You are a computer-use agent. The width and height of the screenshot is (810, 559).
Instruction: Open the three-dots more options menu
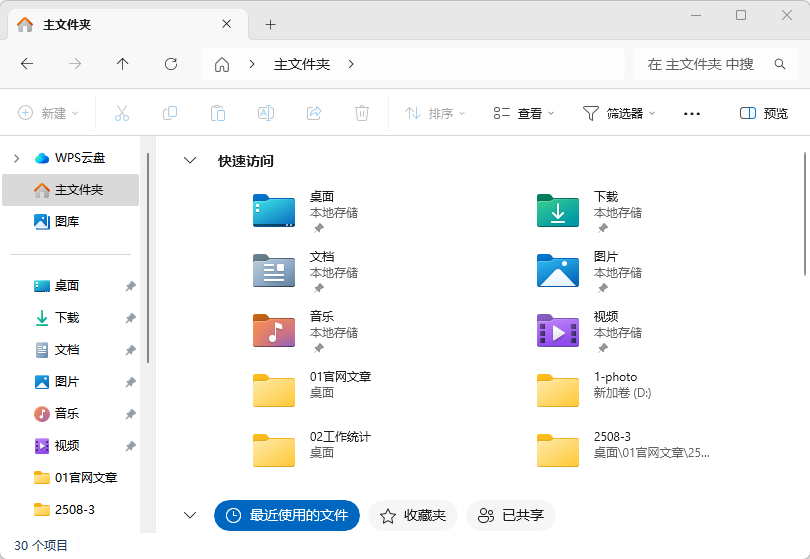click(692, 113)
